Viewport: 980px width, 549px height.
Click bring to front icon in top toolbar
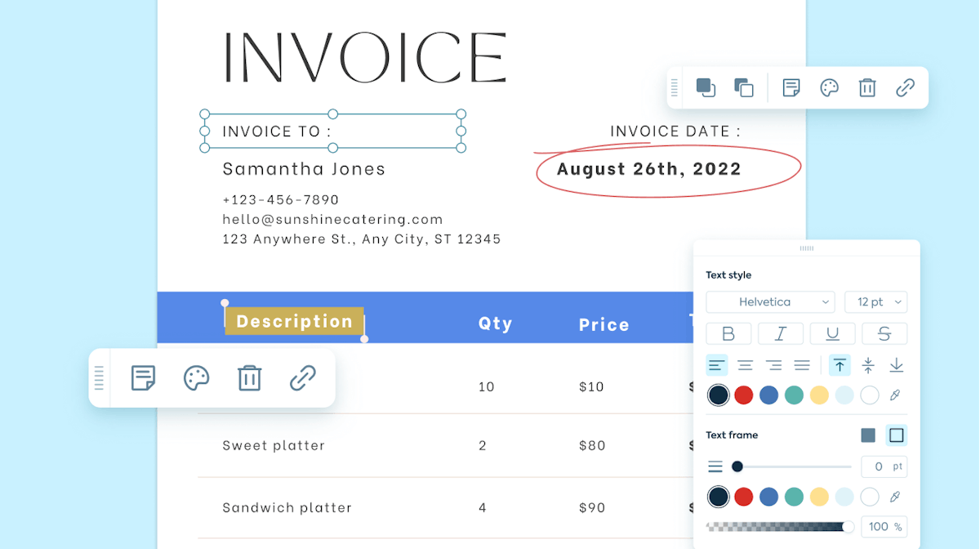(706, 87)
